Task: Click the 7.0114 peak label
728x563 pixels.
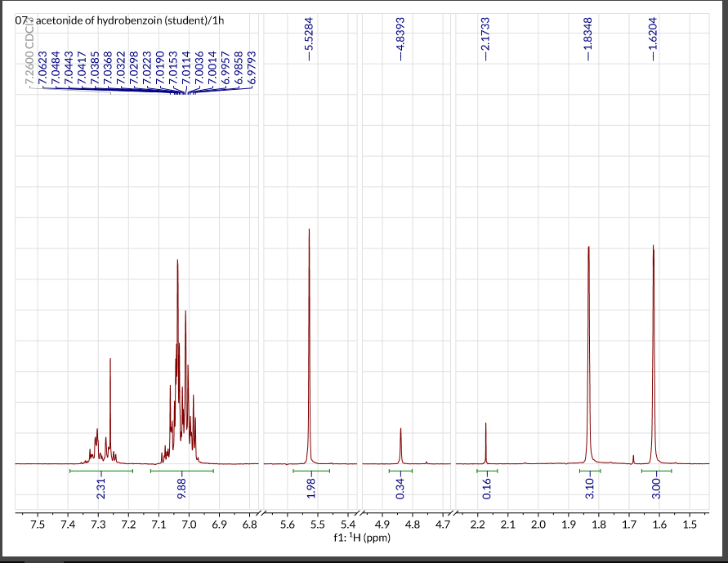Action: click(186, 67)
